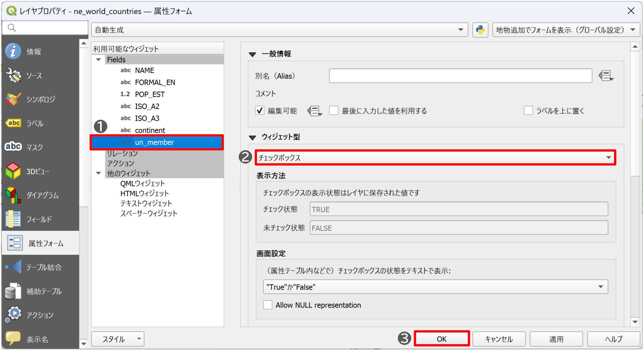Enable ラベルを上に置く checkbox
644x351 pixels.
pos(528,111)
